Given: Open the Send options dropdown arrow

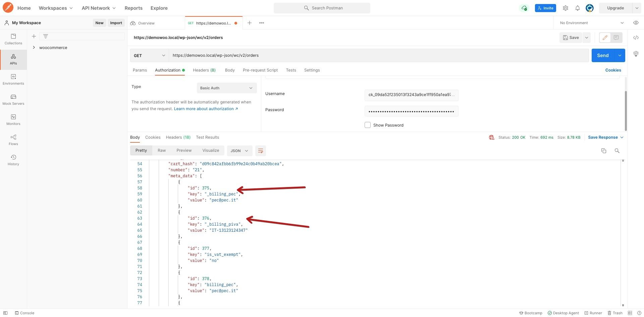Looking at the screenshot, I should (620, 55).
